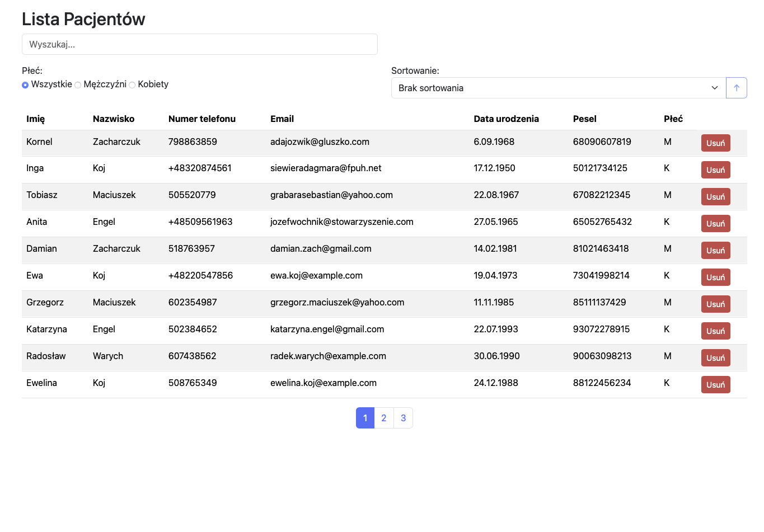Click the Imię column header
The width and height of the screenshot is (764, 532).
35,119
